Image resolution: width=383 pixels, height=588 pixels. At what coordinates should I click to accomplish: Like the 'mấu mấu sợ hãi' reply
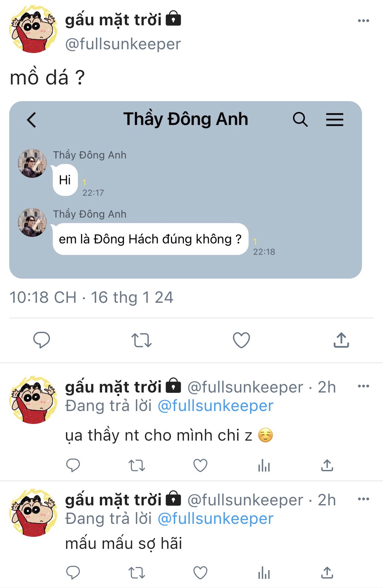(200, 573)
